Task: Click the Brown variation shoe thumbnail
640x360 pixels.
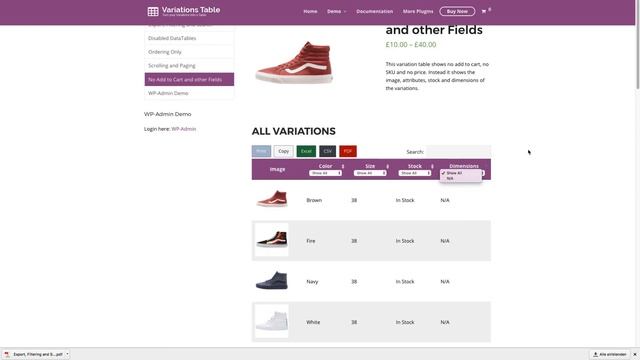Action: [272, 199]
